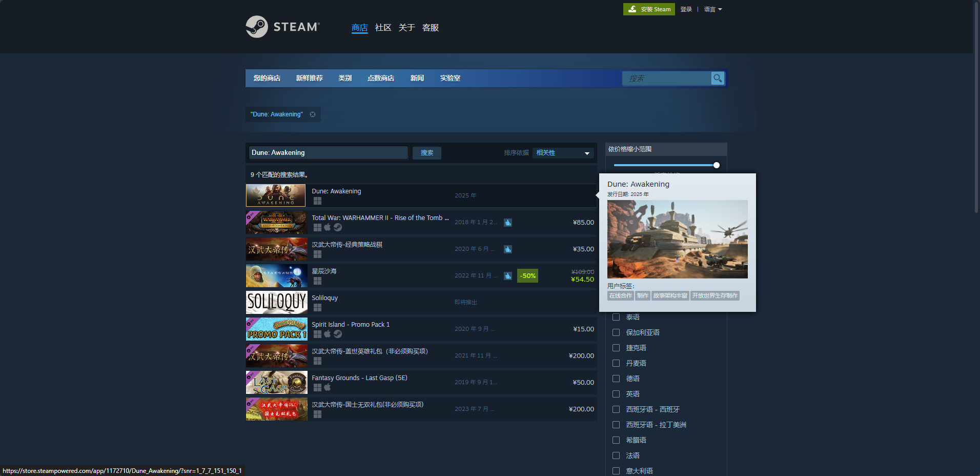The image size is (980, 476).
Task: Click the 登录 login link
Action: click(686, 9)
